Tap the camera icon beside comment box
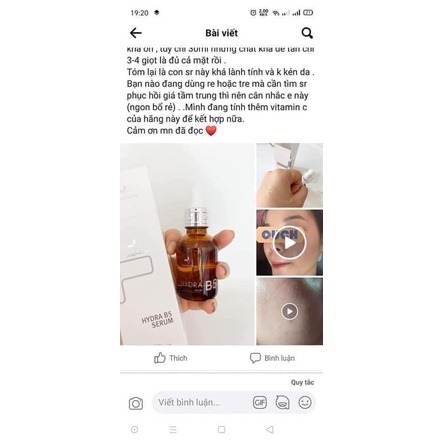 [x=136, y=403]
